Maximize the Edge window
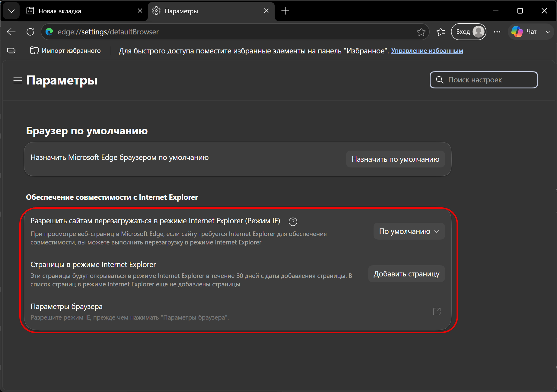Screen dimensions: 557x392 click(520, 11)
